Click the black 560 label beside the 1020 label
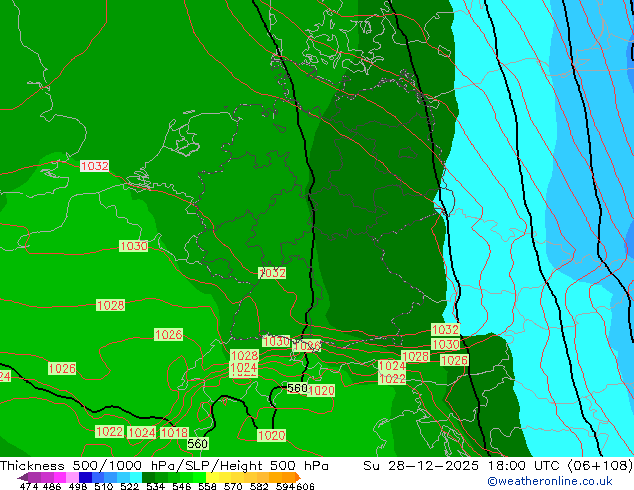 [x=297, y=388]
